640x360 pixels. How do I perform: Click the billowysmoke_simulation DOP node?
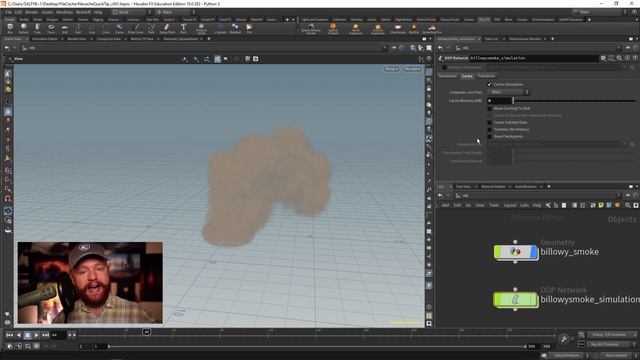pyautogui.click(x=516, y=300)
